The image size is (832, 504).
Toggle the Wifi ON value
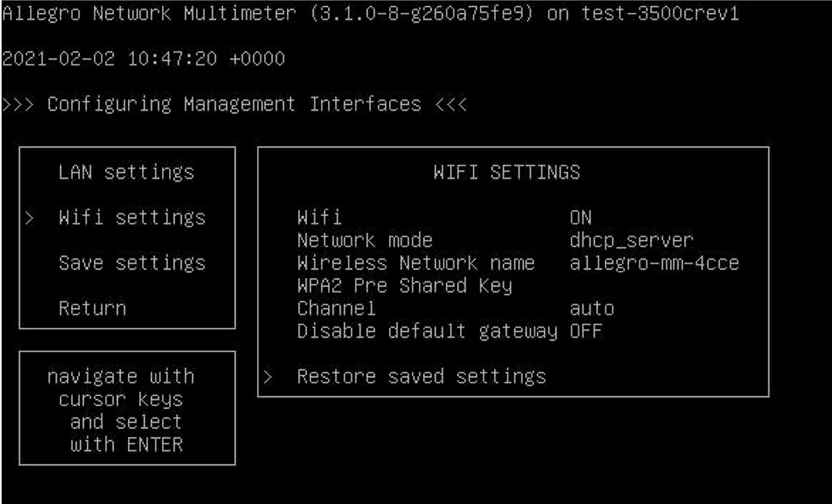(x=581, y=217)
